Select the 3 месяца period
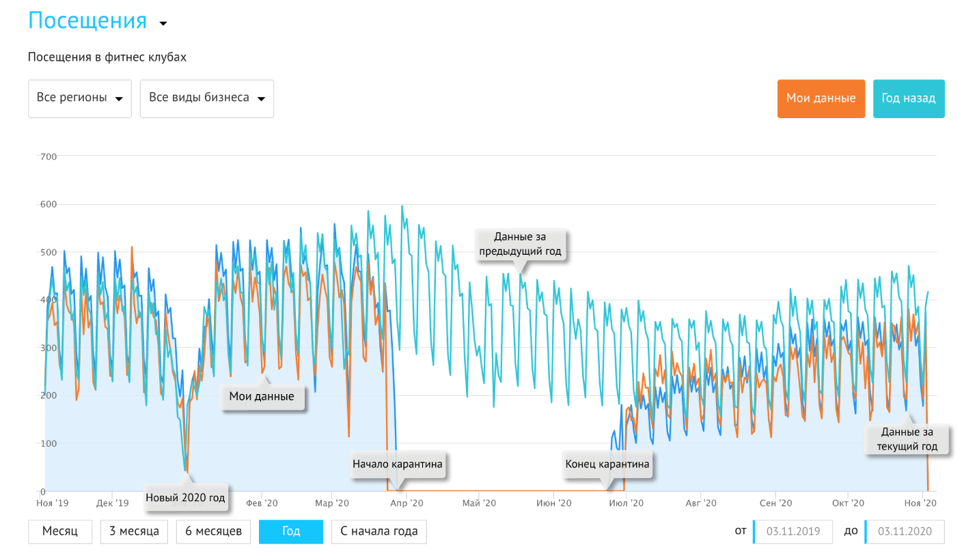The image size is (977, 560). 134,531
